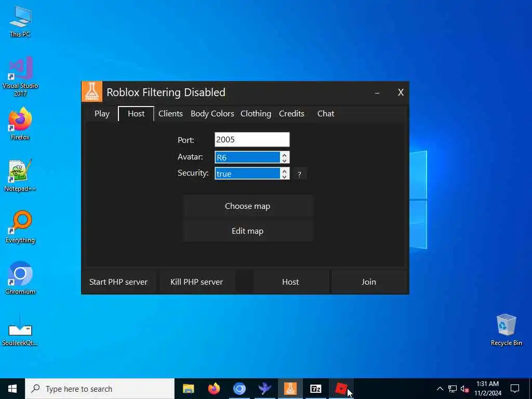Open This PC desktop icon

coord(20,22)
